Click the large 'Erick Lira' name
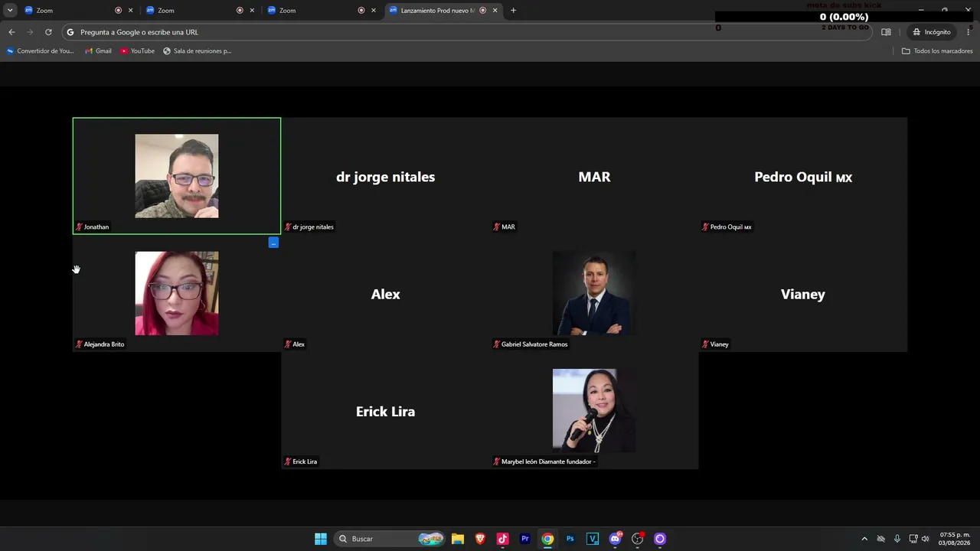This screenshot has height=551, width=980. 385,411
